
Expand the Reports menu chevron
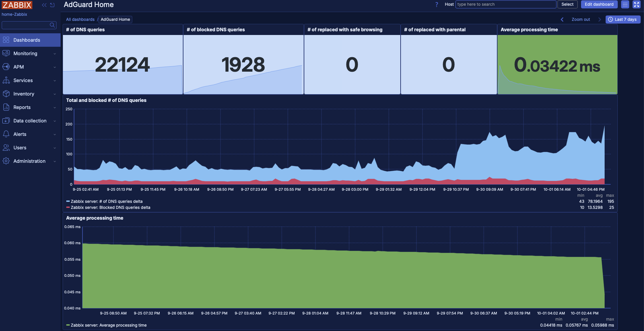click(x=55, y=108)
